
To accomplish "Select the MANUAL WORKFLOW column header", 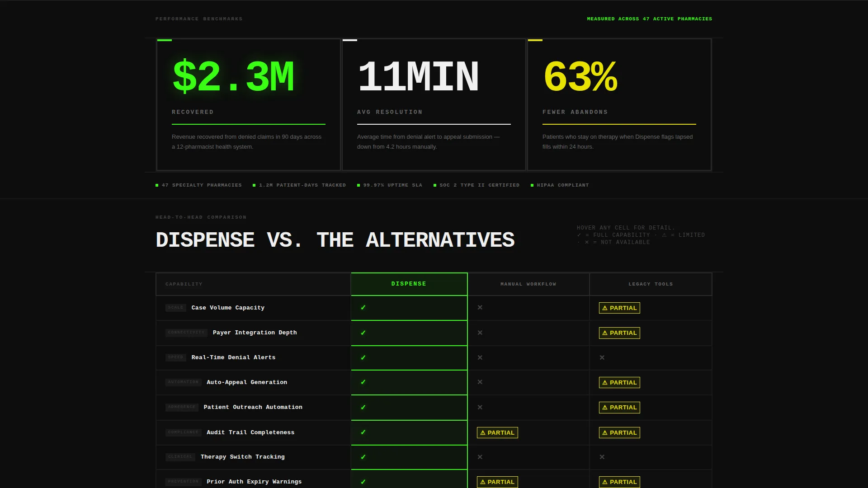I will [x=528, y=284].
